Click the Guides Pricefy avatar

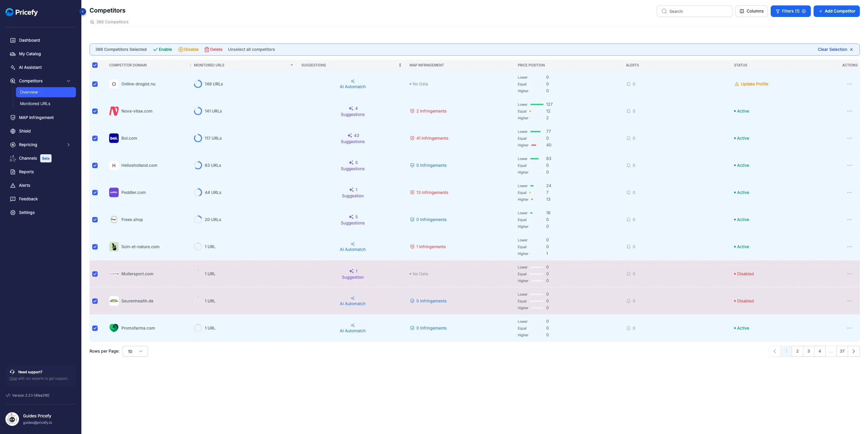click(12, 419)
